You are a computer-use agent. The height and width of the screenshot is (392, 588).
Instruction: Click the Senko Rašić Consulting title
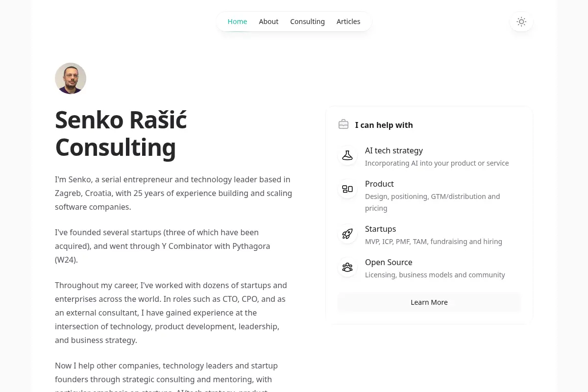click(121, 133)
